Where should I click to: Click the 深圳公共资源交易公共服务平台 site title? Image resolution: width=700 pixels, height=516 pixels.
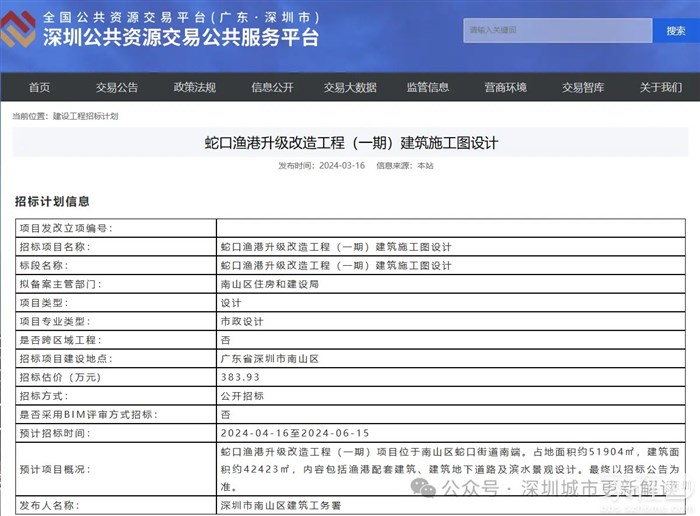[x=180, y=38]
